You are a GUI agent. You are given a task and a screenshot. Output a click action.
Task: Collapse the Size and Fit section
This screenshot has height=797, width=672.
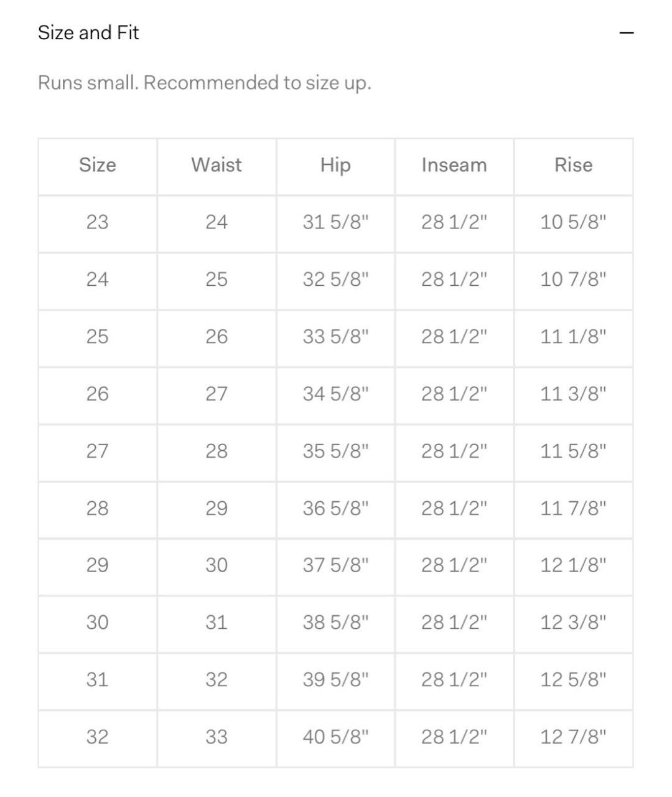click(627, 32)
